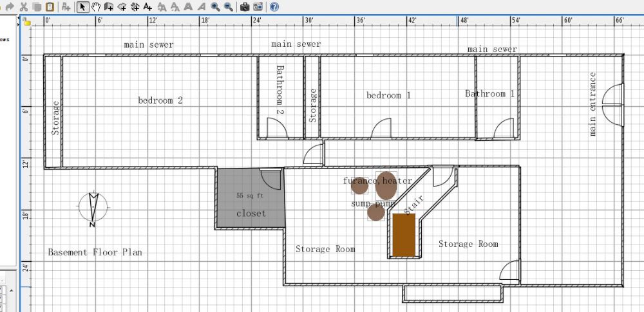Screen dimensions: 644x312
Task: Pick the create rooms tool
Action: pyautogui.click(x=121, y=7)
